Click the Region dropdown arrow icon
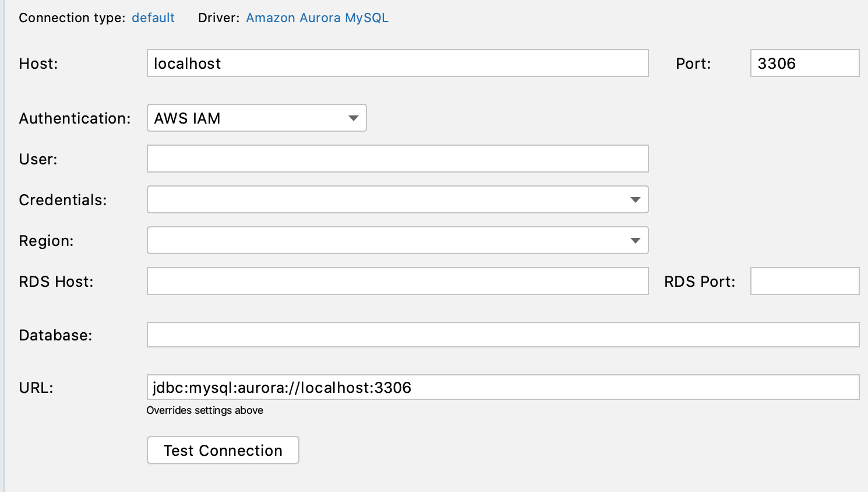This screenshot has height=492, width=868. (636, 240)
